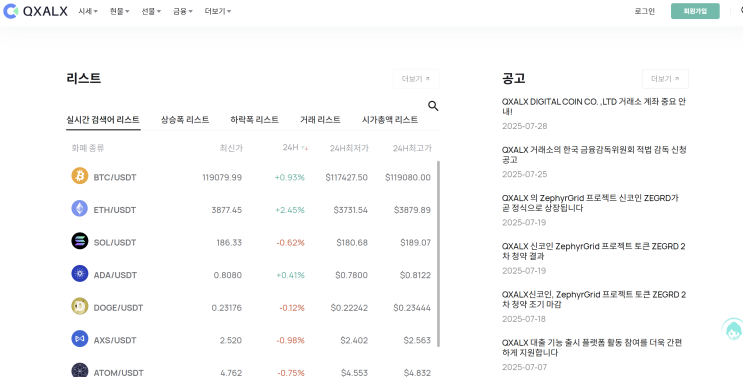The width and height of the screenshot is (743, 377).
Task: Select the 실시간 검색어 리스트 tab
Action: pos(103,120)
